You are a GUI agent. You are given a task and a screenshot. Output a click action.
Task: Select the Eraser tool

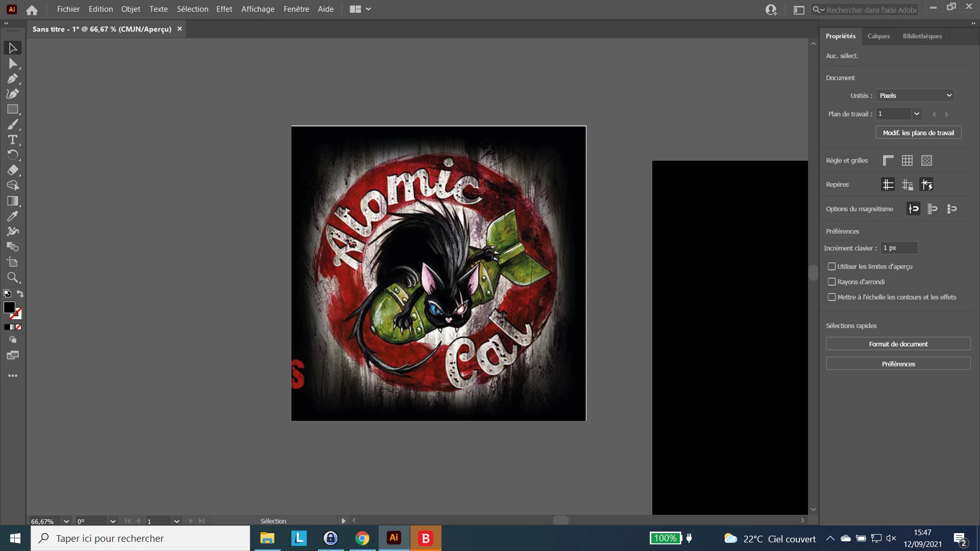click(13, 170)
